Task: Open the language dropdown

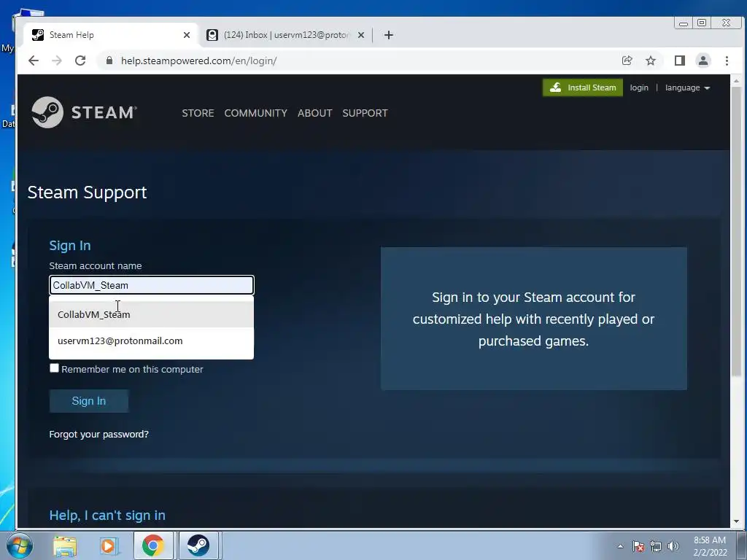Action: 687,87
